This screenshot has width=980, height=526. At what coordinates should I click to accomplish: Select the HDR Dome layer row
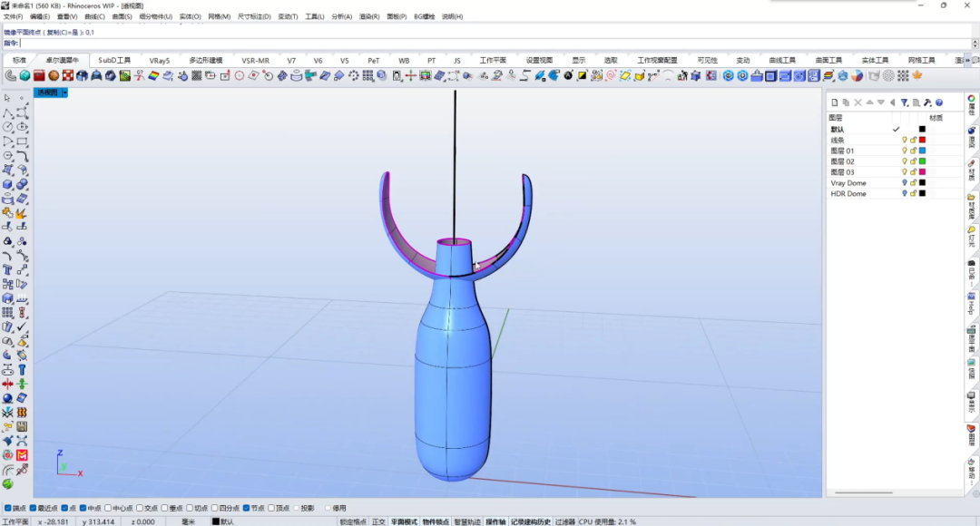point(894,194)
